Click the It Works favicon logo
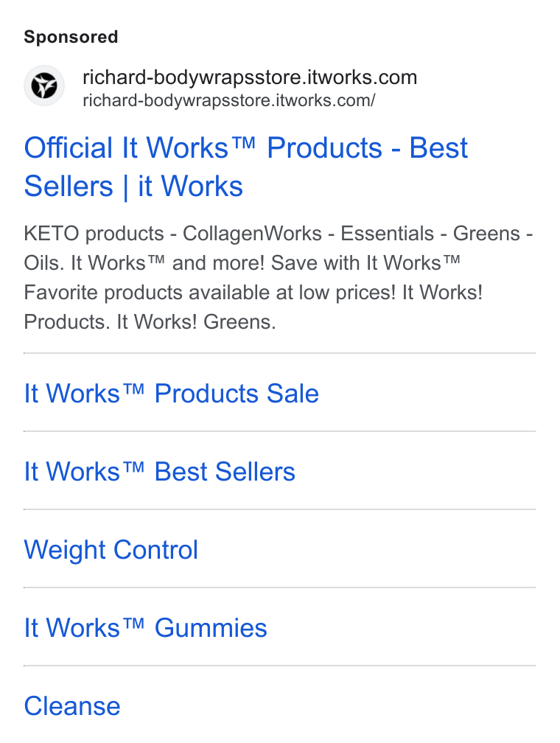Viewport: 560px width, 743px height. (44, 86)
